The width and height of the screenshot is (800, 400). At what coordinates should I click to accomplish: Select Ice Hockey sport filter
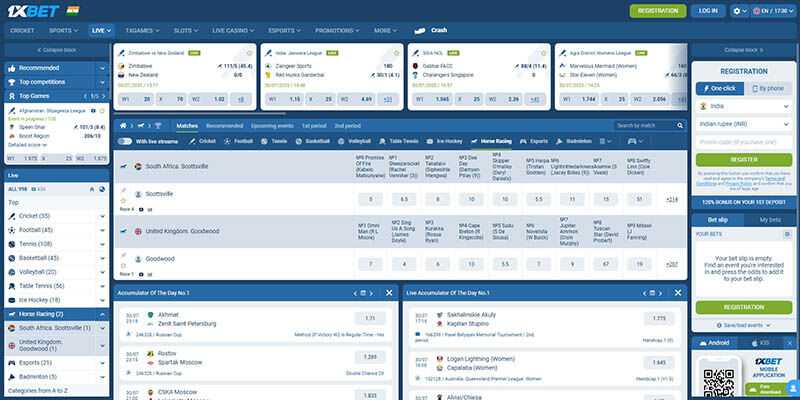click(444, 141)
